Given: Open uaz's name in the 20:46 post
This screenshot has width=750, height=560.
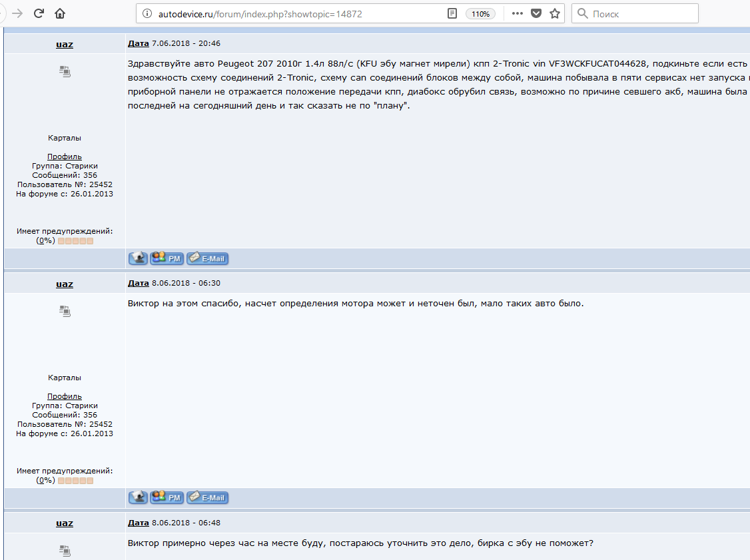Looking at the screenshot, I should (x=65, y=45).
